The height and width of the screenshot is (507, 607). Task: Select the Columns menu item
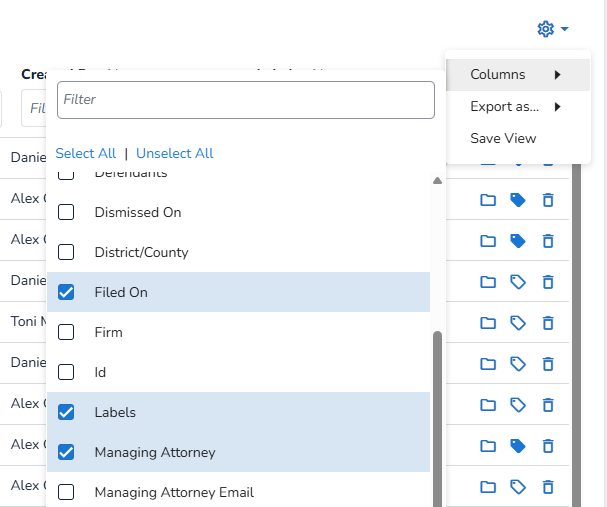[498, 74]
